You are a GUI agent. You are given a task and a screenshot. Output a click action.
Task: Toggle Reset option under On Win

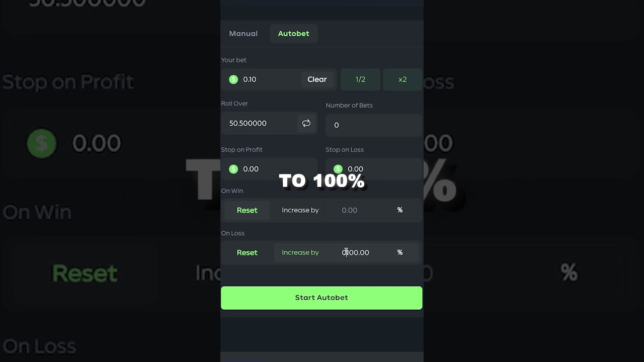(247, 210)
